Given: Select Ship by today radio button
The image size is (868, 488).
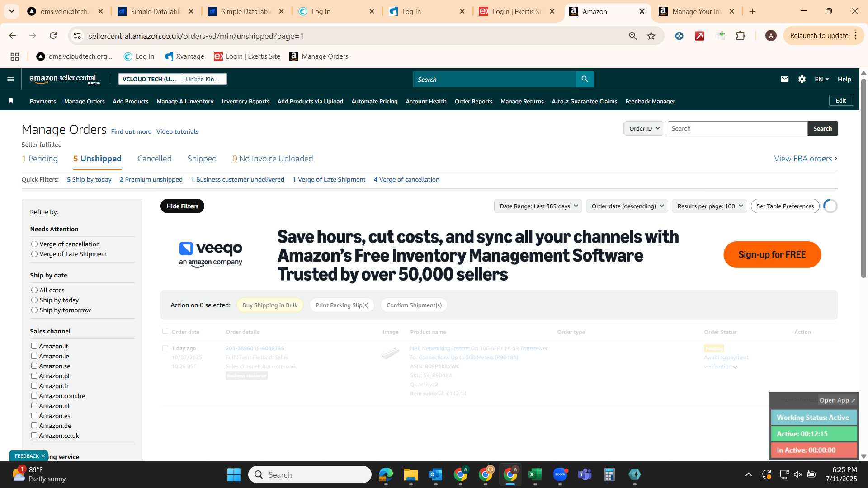Looking at the screenshot, I should click(34, 300).
